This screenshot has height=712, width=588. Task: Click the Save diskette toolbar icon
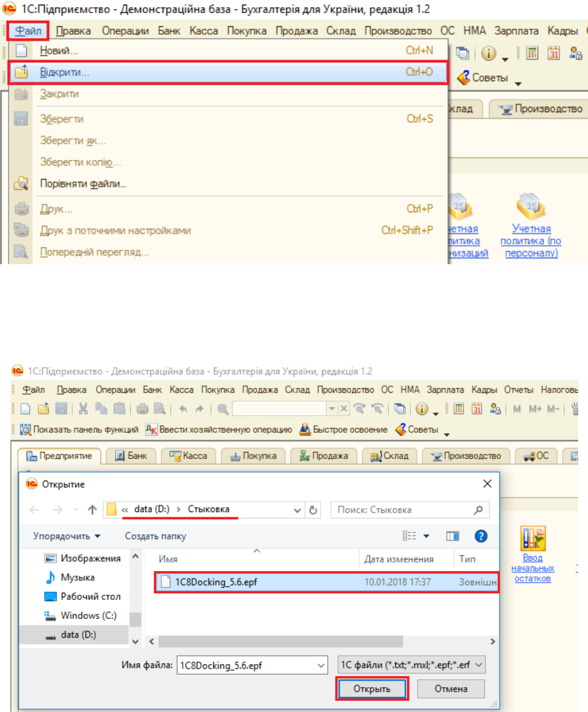pos(62,408)
